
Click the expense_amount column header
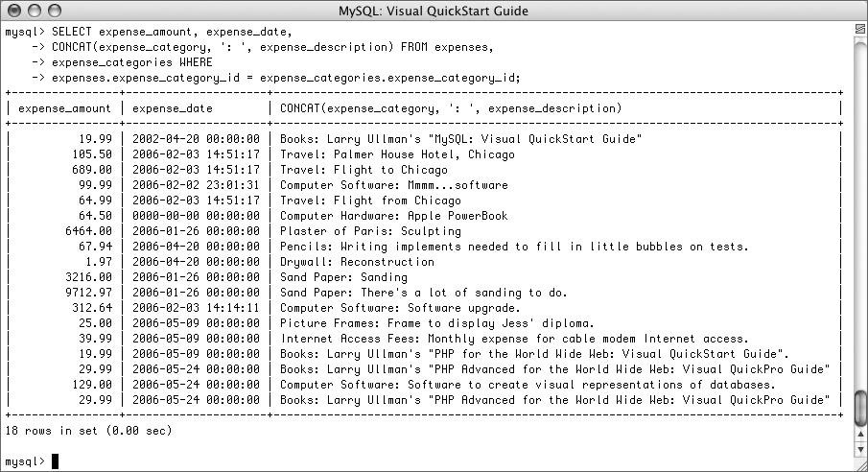[x=64, y=108]
